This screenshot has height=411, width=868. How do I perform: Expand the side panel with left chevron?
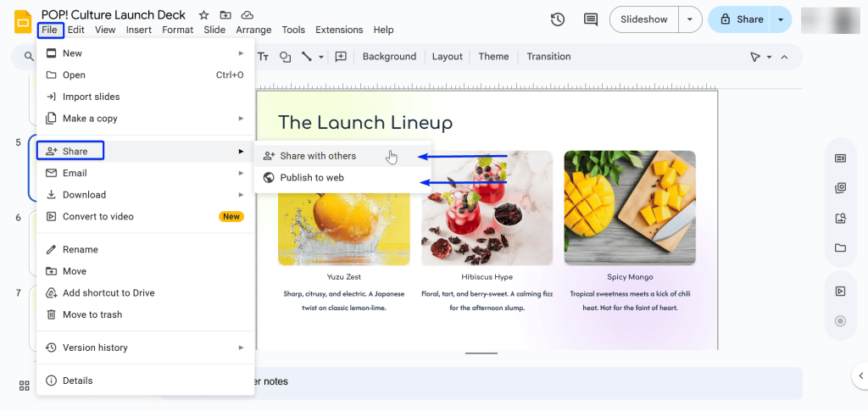pos(861,375)
